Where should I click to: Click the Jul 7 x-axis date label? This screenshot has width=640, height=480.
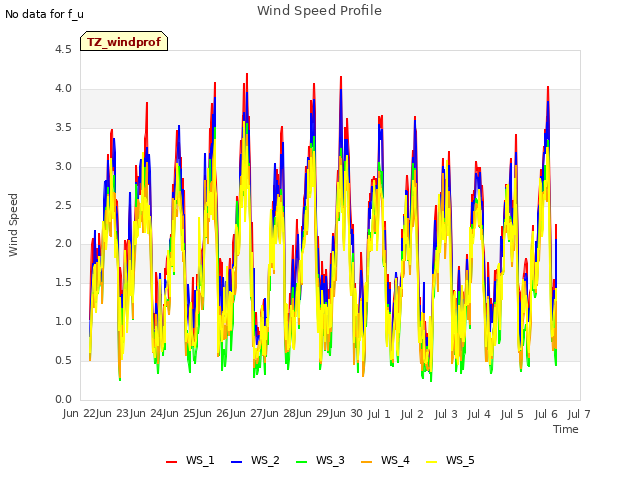(579, 414)
